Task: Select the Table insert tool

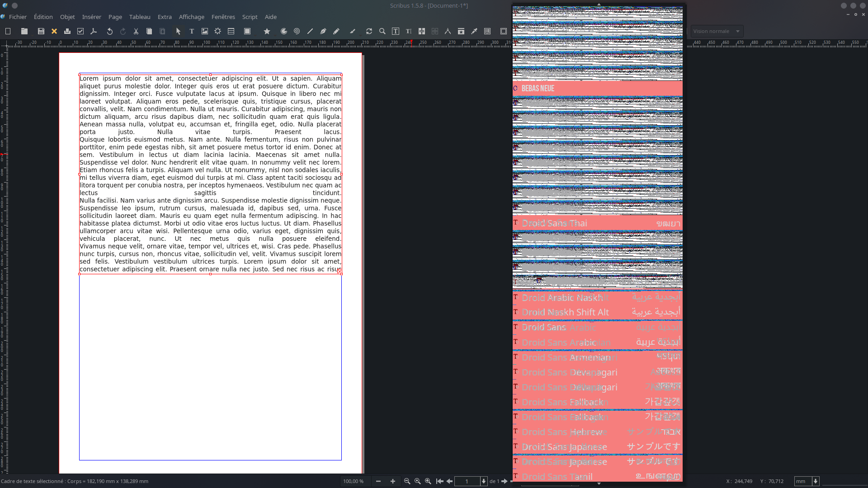Action: click(x=231, y=31)
